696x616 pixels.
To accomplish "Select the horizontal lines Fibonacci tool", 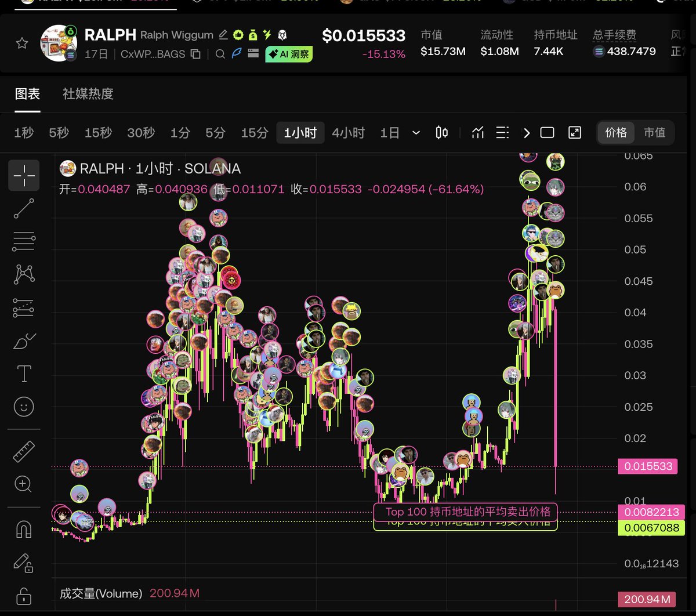I will coord(24,241).
